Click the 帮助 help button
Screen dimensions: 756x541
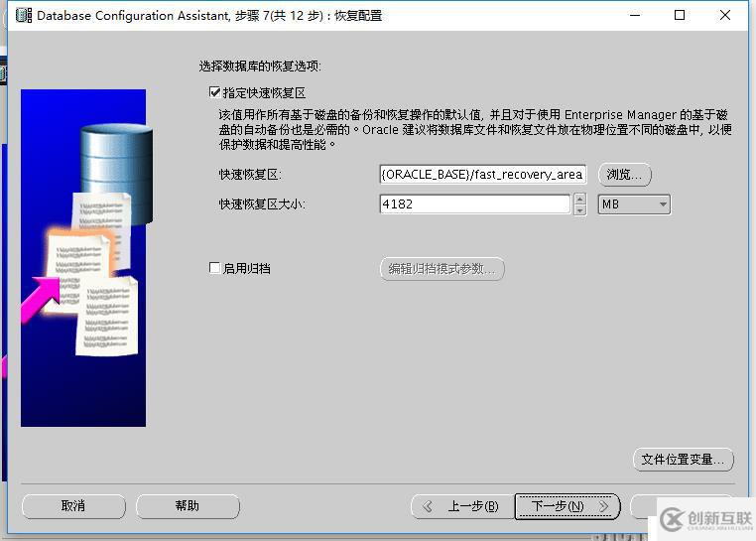pyautogui.click(x=188, y=506)
